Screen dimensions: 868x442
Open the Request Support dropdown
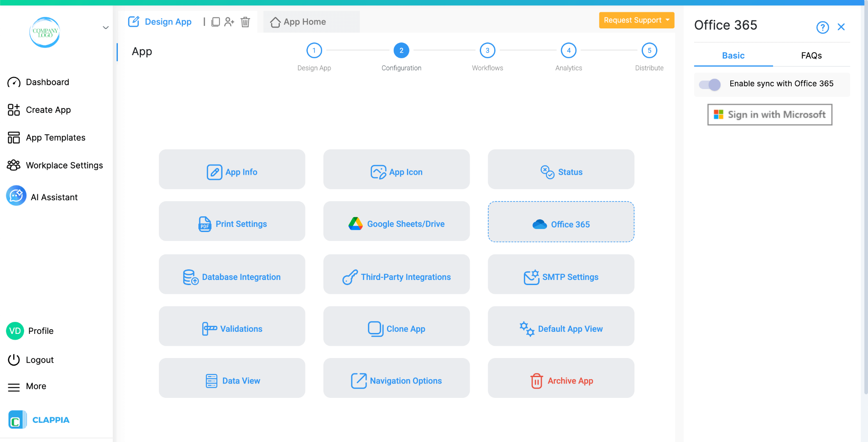point(636,20)
